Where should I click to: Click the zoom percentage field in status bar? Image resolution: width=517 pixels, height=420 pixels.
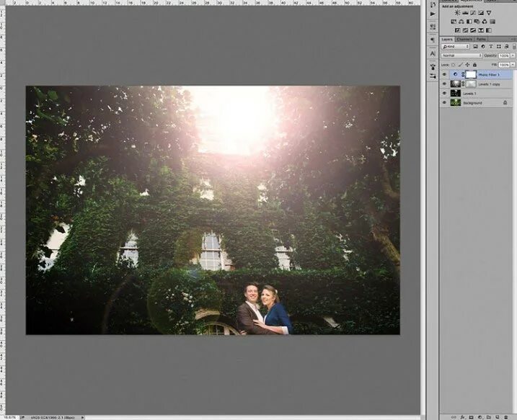coord(9,417)
